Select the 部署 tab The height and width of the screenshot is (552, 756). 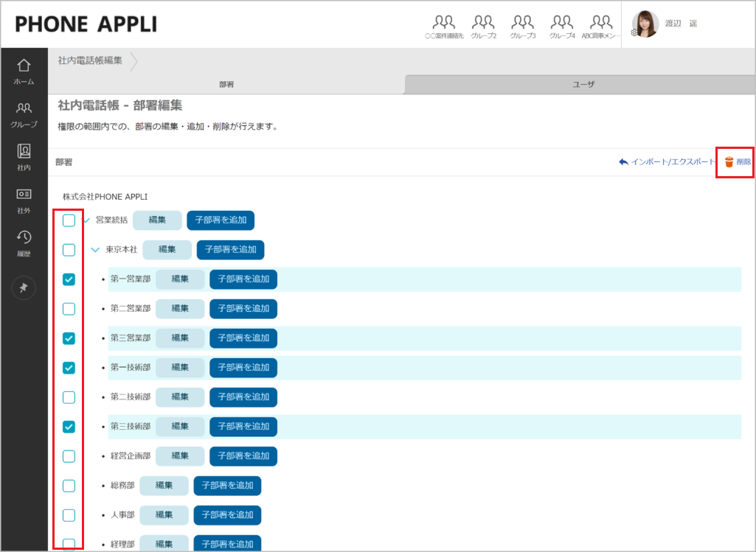click(x=226, y=85)
